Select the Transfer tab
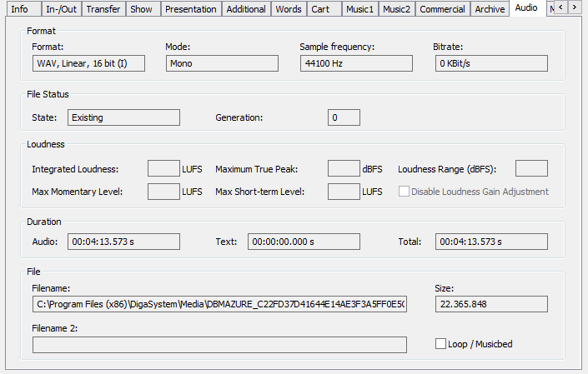The width and height of the screenshot is (588, 374). tap(104, 9)
